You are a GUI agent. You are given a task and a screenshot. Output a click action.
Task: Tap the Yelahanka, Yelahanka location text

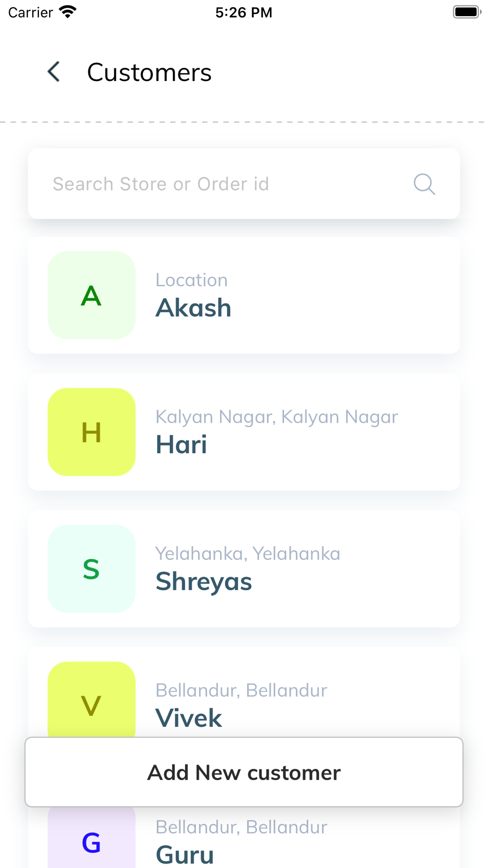248,554
